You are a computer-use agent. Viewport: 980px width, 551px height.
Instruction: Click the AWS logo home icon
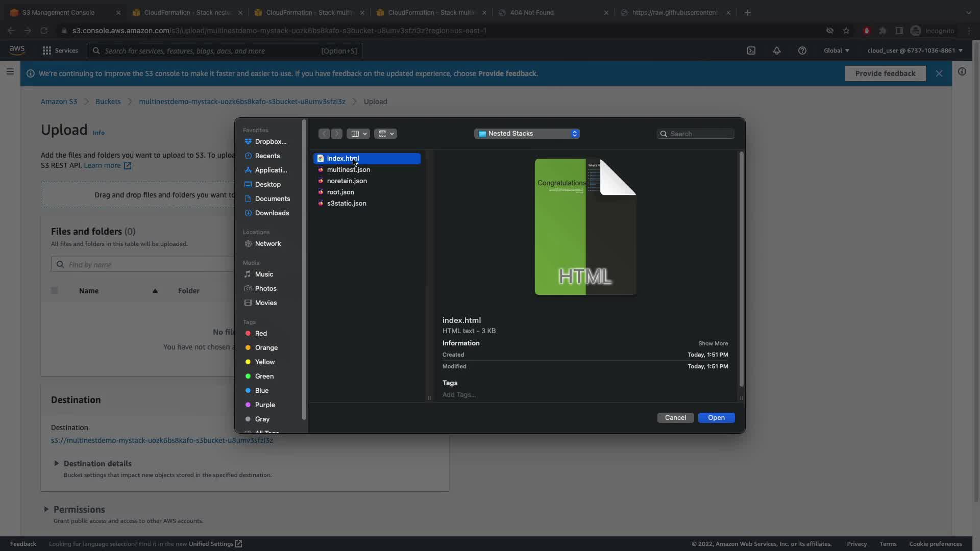17,50
